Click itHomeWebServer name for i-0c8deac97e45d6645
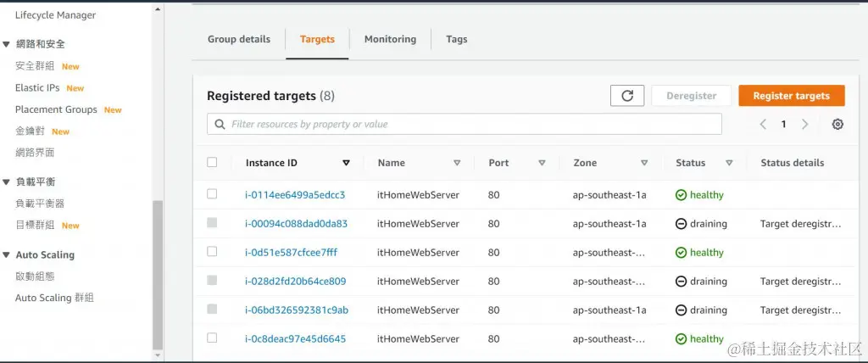 (418, 339)
